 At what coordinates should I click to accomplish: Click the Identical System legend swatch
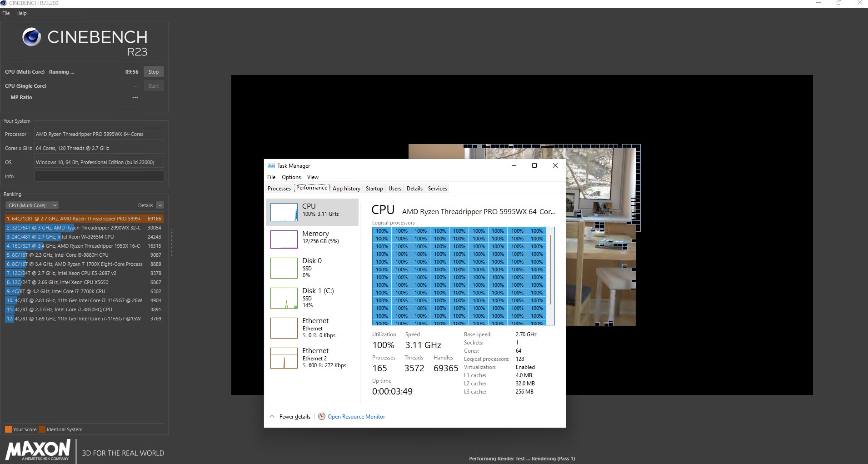point(42,429)
